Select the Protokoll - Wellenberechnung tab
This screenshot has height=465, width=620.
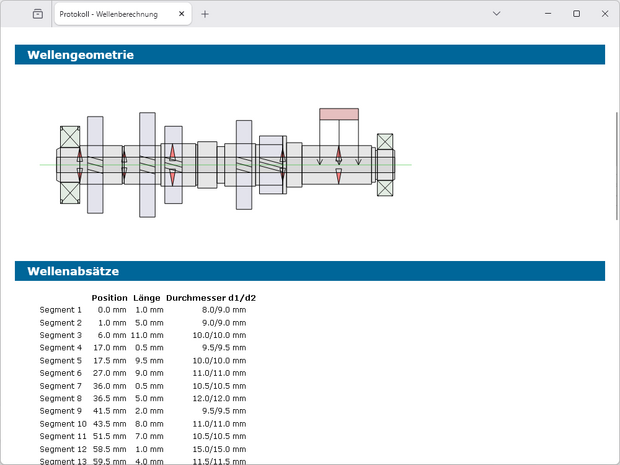[x=110, y=14]
